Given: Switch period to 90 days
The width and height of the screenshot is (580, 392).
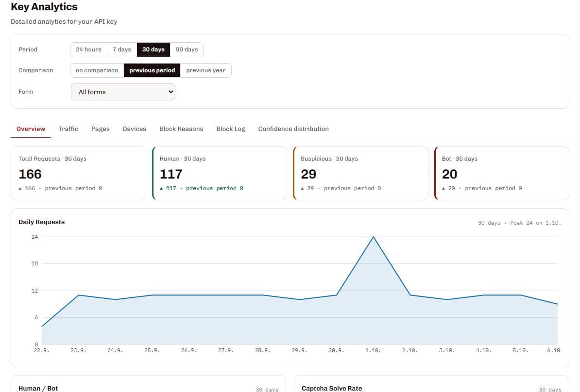Looking at the screenshot, I should (x=187, y=49).
